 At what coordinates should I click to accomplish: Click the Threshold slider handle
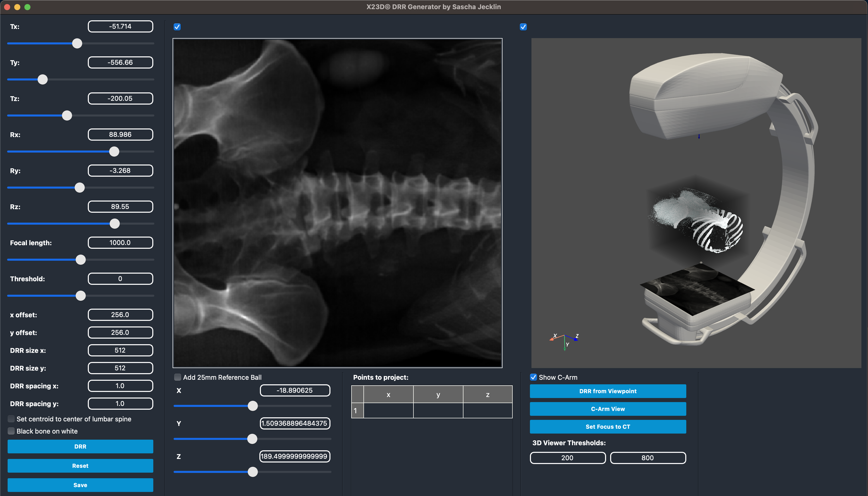81,296
